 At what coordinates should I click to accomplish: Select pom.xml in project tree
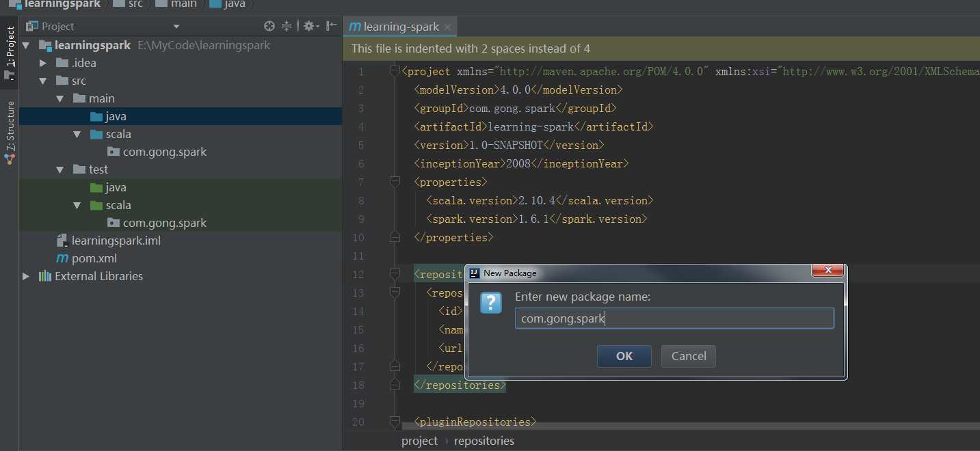94,258
